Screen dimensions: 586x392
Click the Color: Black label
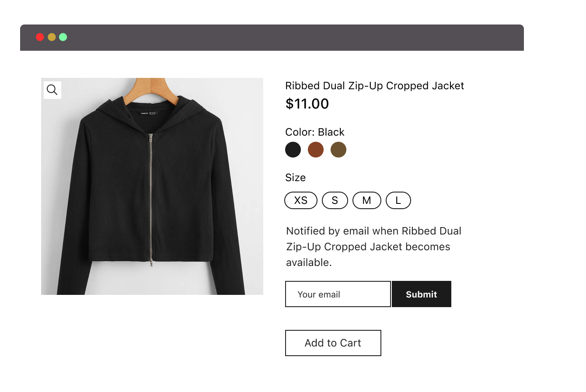click(315, 132)
